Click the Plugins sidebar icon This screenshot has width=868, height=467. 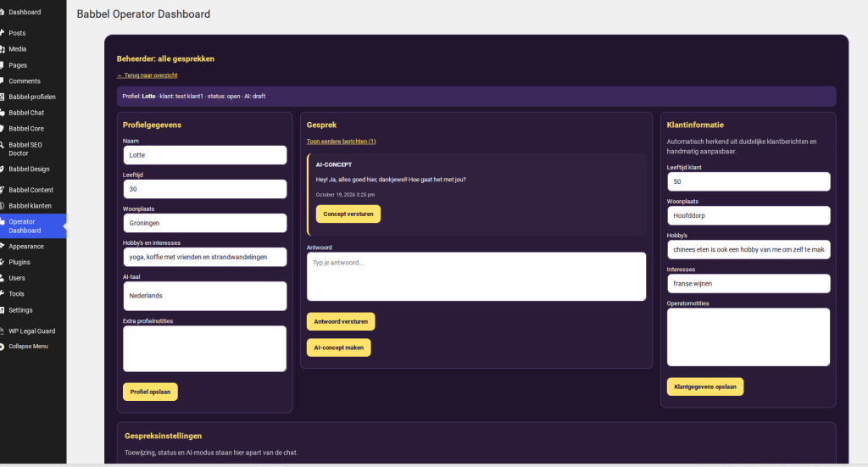pyautogui.click(x=3, y=262)
